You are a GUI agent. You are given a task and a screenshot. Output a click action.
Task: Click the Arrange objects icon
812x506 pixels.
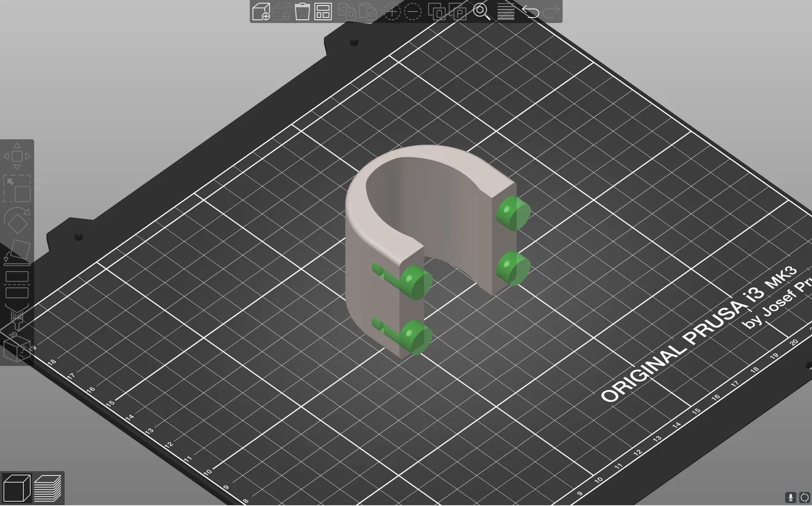coord(323,12)
